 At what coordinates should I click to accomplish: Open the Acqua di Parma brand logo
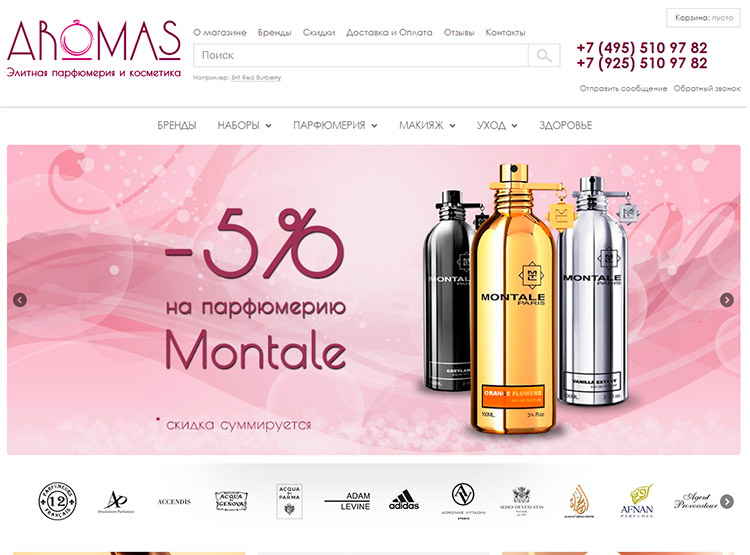point(289,501)
